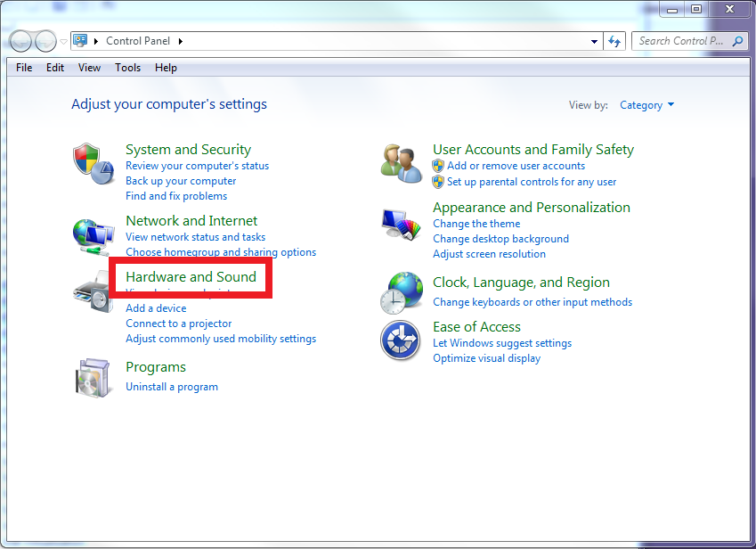This screenshot has width=756, height=549.
Task: Click the Search Control Panel field
Action: (681, 41)
